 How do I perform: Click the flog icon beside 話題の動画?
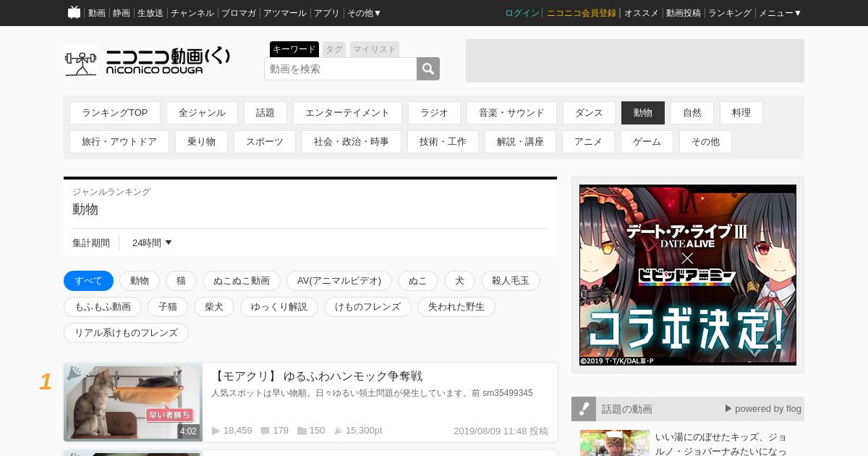[x=584, y=409]
